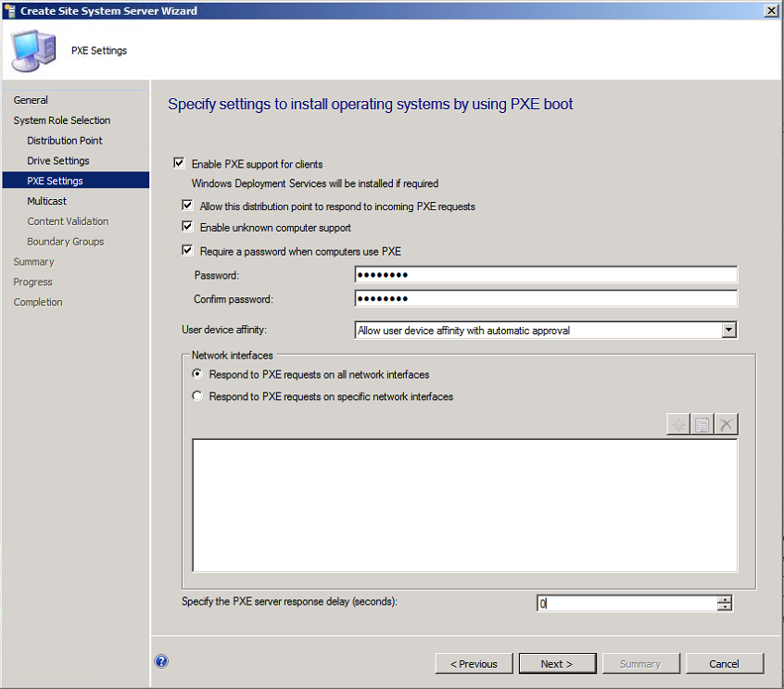Click the Cancel button

(x=725, y=663)
